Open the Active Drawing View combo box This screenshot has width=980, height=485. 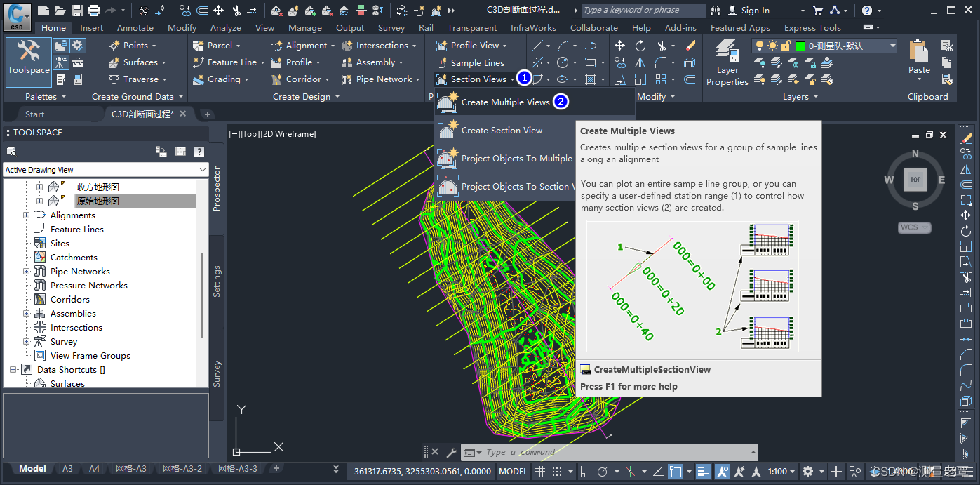pos(106,170)
